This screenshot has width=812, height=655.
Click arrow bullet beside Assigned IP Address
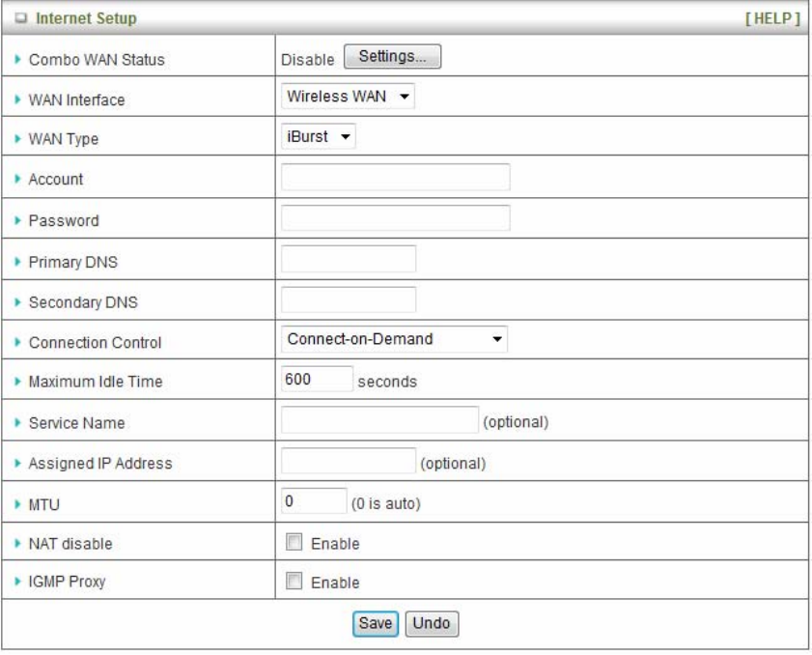tap(17, 464)
